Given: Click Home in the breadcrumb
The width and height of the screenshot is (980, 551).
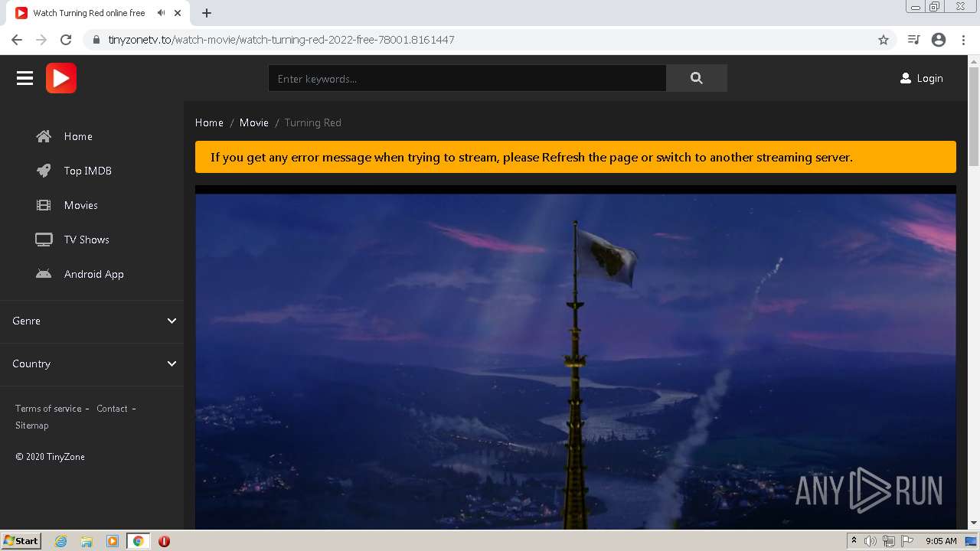Looking at the screenshot, I should coord(209,122).
